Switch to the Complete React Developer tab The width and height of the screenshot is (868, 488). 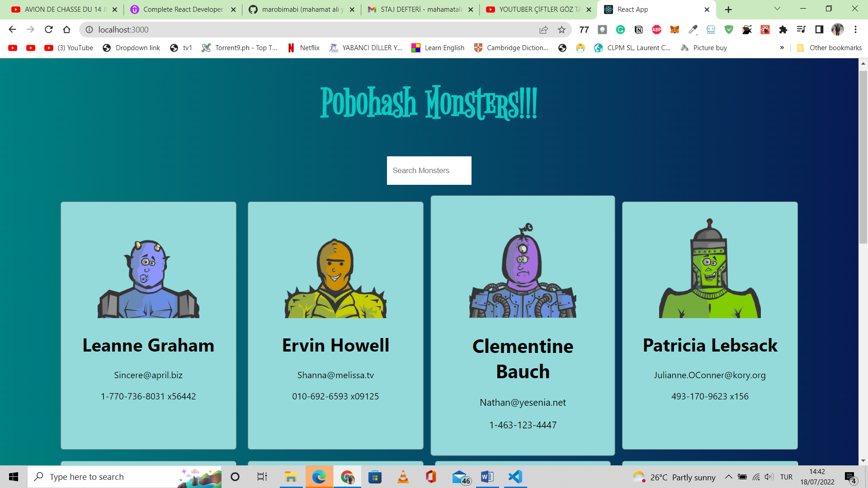(x=181, y=9)
